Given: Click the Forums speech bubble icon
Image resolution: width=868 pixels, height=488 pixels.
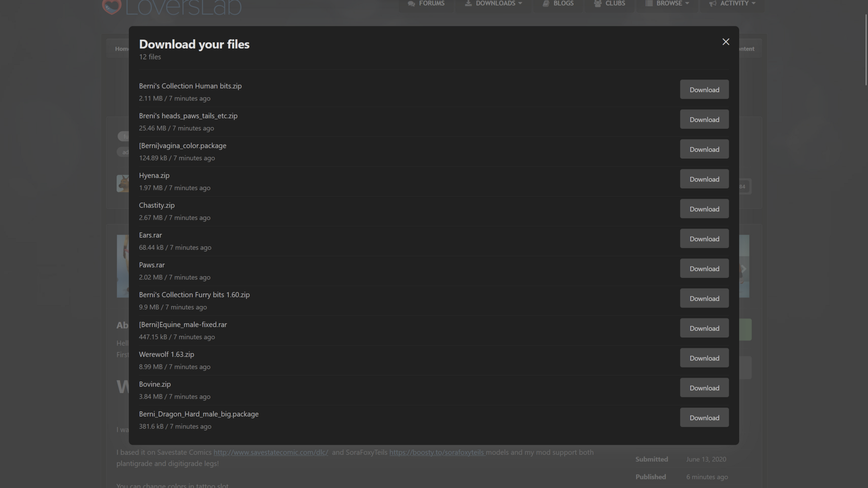Looking at the screenshot, I should pyautogui.click(x=411, y=4).
